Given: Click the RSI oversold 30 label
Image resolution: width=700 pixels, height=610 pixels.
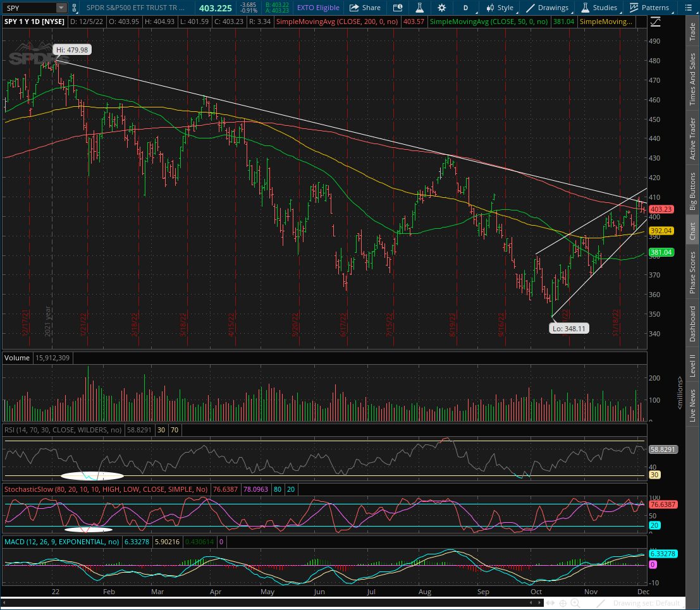Looking at the screenshot, I should click(x=161, y=430).
